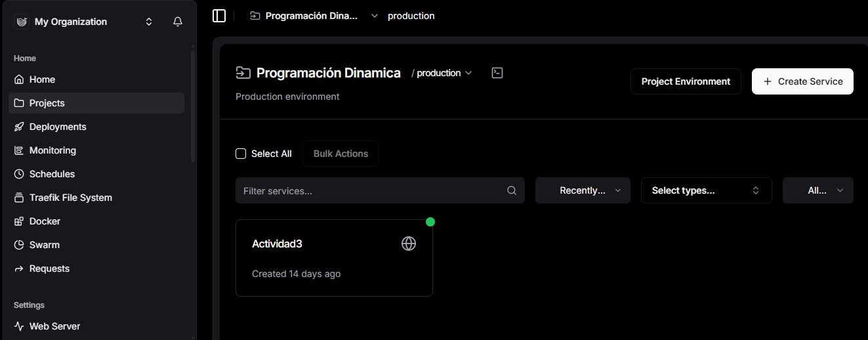Click the sidebar vertical scrollbar
The image size is (868, 340).
point(192,104)
